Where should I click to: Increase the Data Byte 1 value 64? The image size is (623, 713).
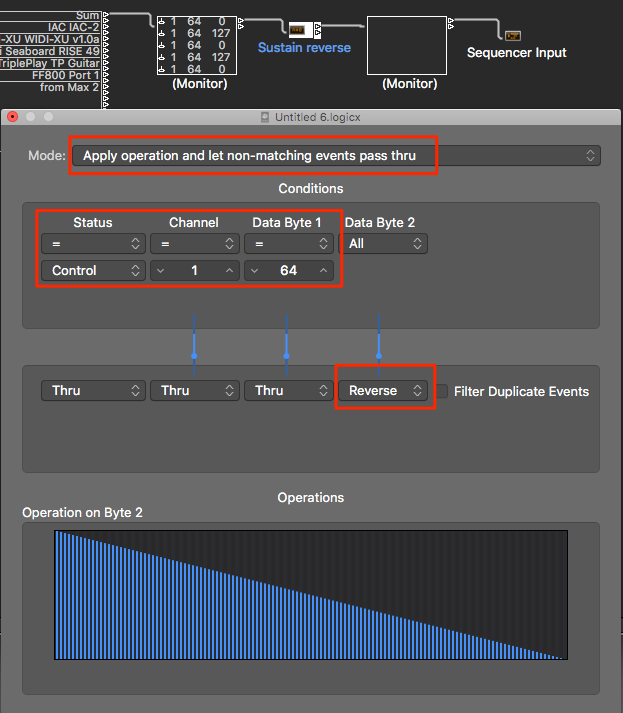(323, 270)
